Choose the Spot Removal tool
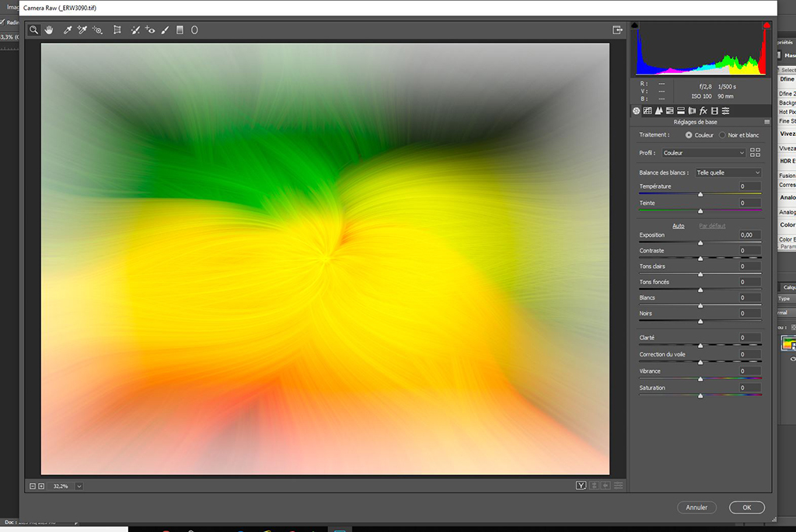The image size is (796, 532). (x=135, y=30)
